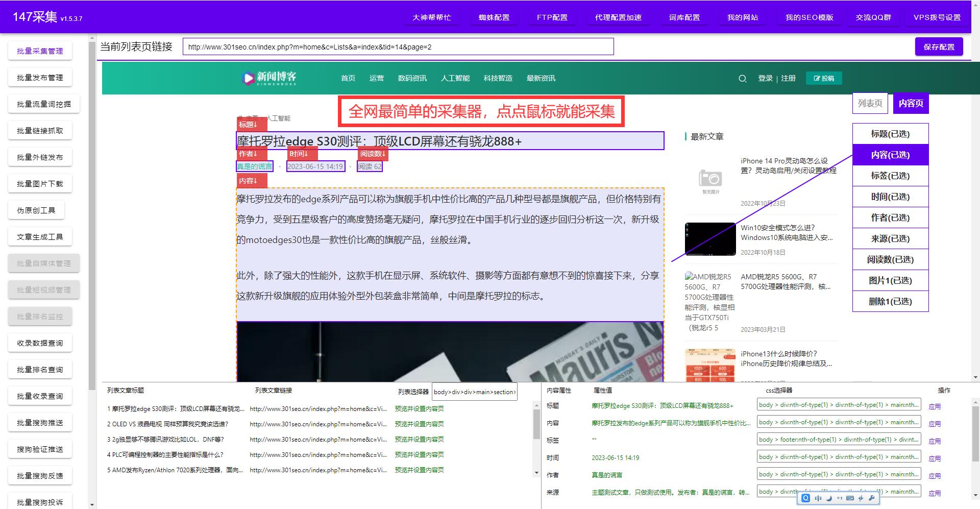Click 预览并设置内容页 for the first article
Screen dimensions: 980x509
point(419,408)
